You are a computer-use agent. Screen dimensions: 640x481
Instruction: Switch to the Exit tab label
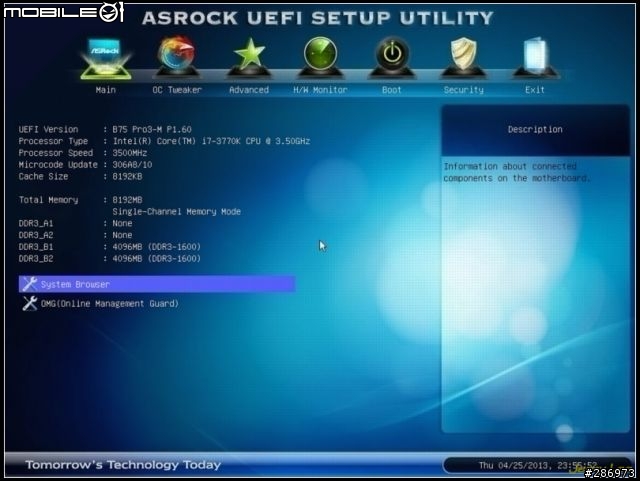pyautogui.click(x=535, y=90)
